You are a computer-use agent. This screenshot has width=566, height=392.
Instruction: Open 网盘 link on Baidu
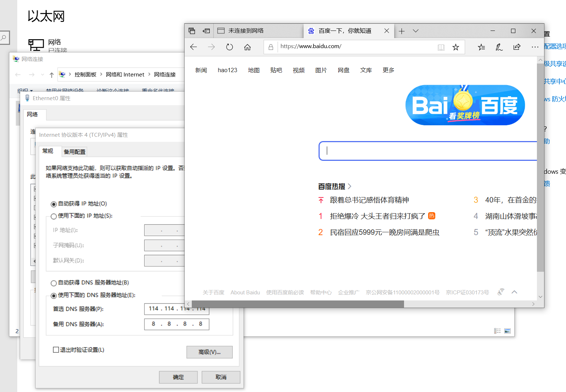click(344, 70)
